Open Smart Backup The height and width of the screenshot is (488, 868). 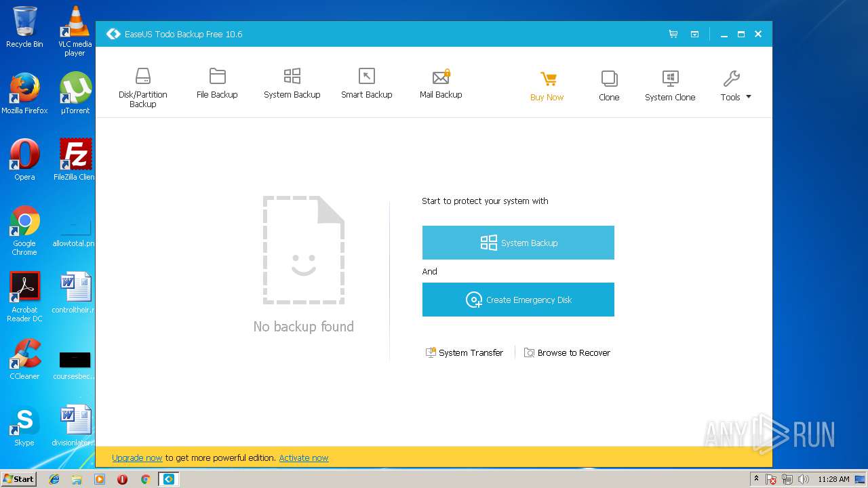[366, 83]
